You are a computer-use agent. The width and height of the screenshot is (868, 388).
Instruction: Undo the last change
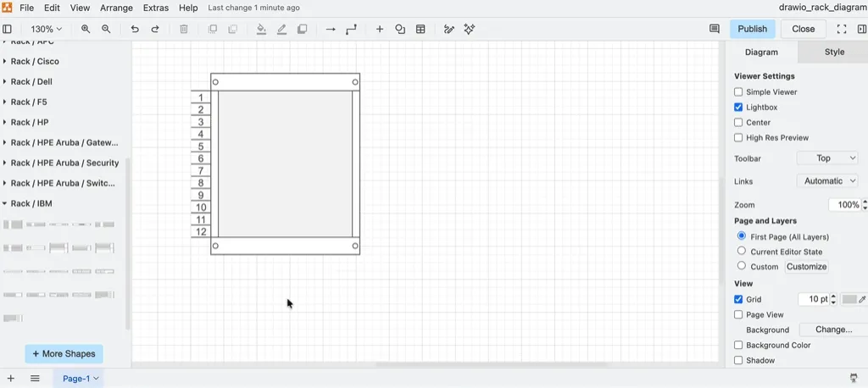(135, 29)
